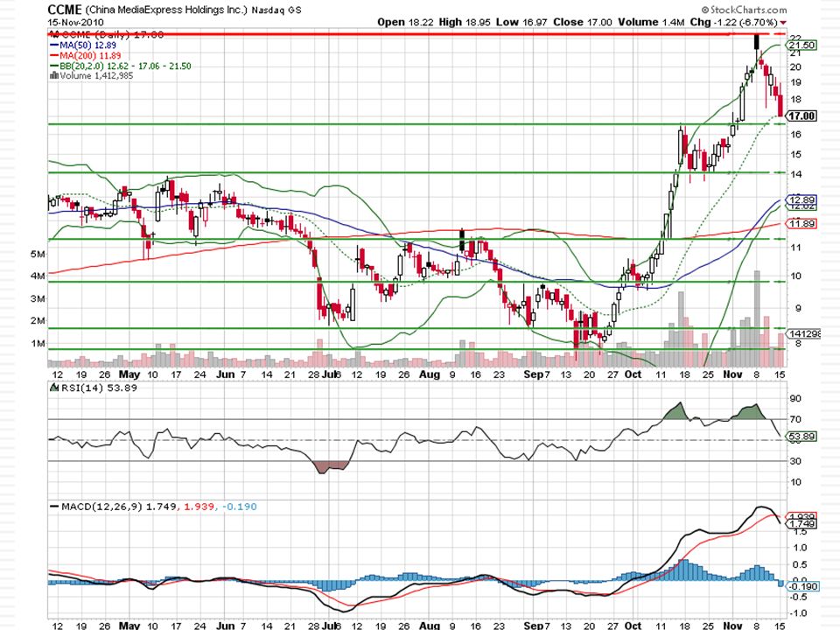Click the boxed 1.749 tag on the MACD axis
840x630 pixels.
pyautogui.click(x=802, y=523)
